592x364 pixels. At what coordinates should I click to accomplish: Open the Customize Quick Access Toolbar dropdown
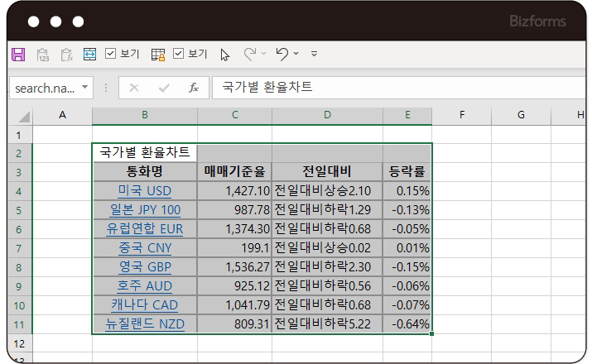coord(314,55)
